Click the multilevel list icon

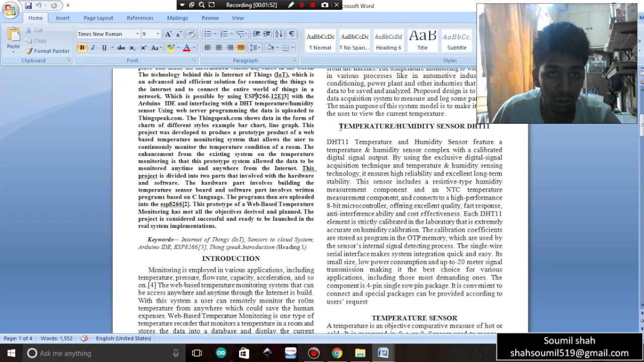tap(240, 34)
